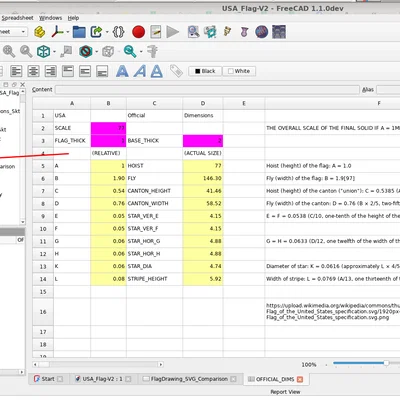Click the teal picture frame addon icon
Viewport: 400px width, 400px height.
(x=210, y=32)
